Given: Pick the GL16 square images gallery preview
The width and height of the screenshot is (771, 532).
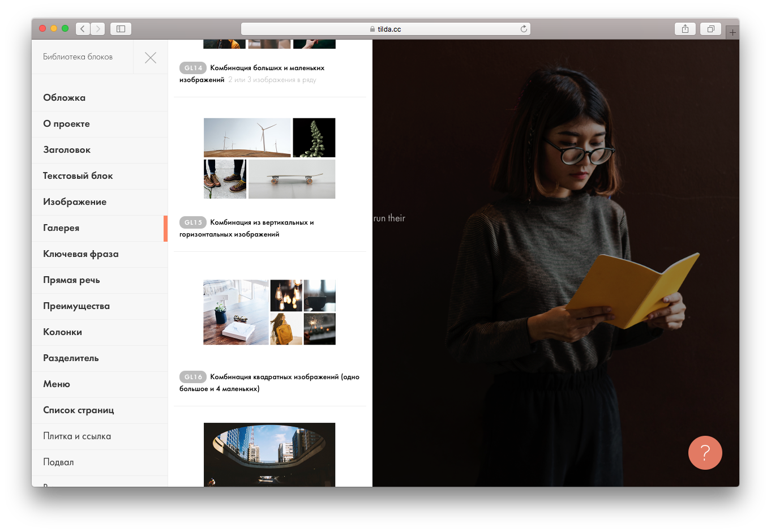Looking at the screenshot, I should 269,312.
